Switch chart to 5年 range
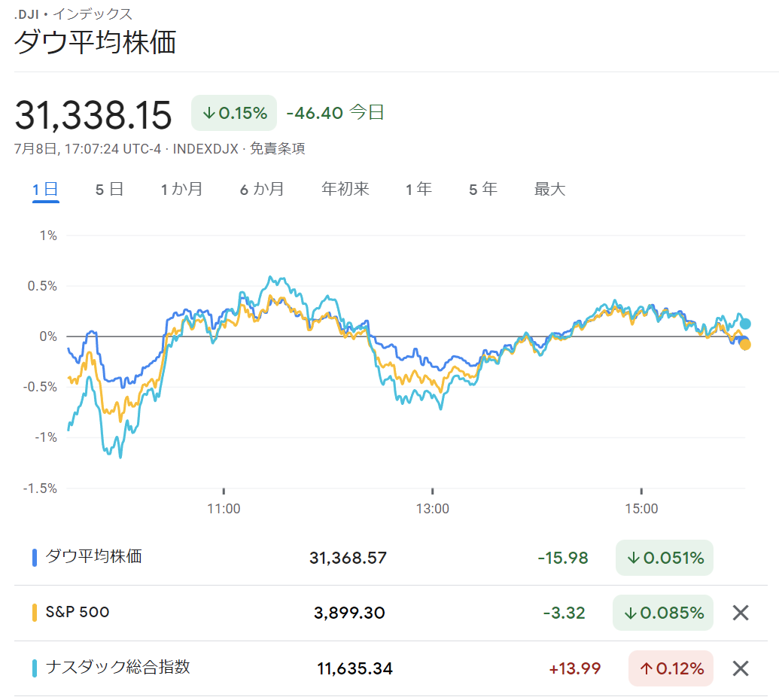 click(483, 189)
